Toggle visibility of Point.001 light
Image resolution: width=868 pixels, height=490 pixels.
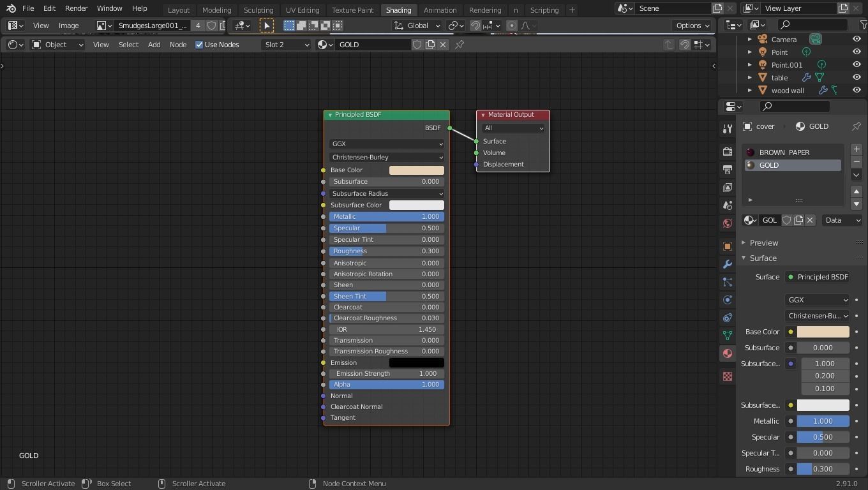tap(857, 65)
